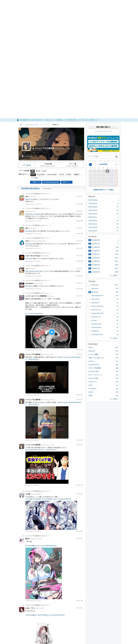Open the Stats tab

[x=27, y=165]
